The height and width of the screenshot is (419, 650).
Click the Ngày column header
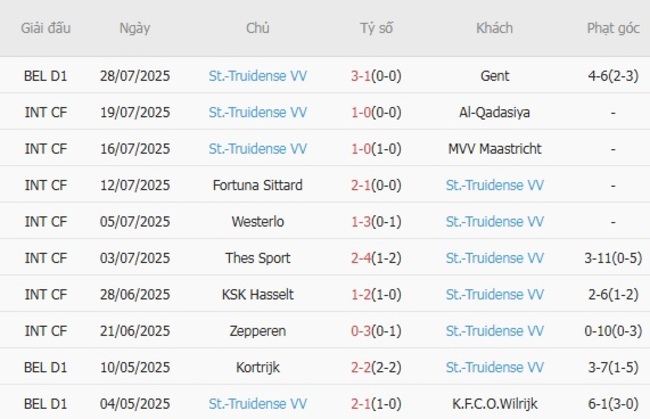(134, 28)
